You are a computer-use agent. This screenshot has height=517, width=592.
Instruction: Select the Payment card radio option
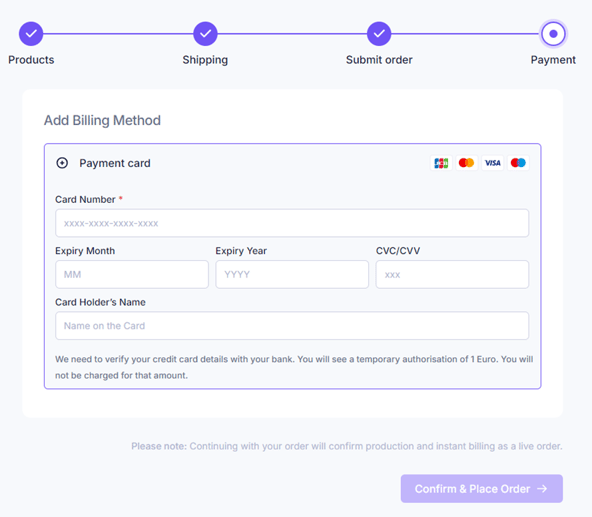[x=62, y=163]
